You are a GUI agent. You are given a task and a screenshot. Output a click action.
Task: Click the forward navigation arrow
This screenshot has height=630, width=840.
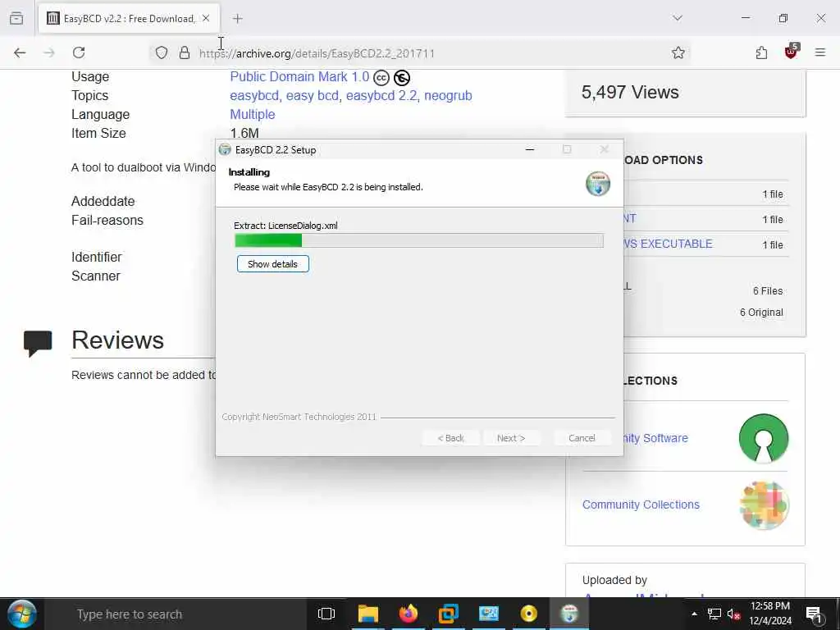(49, 52)
